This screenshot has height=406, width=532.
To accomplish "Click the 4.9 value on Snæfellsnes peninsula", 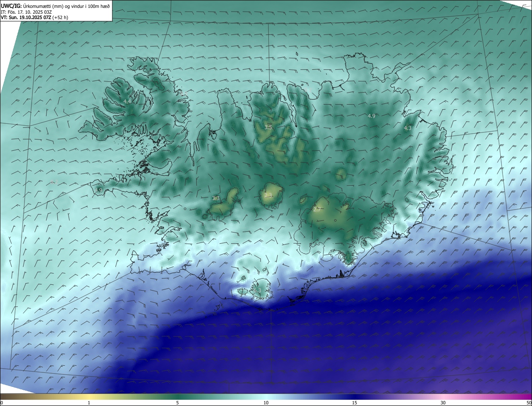I will point(99,191).
